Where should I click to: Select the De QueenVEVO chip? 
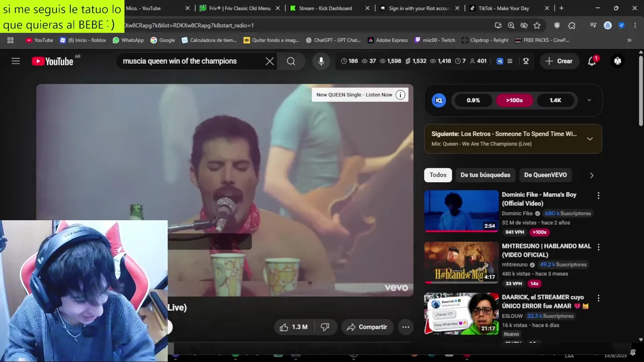click(545, 175)
